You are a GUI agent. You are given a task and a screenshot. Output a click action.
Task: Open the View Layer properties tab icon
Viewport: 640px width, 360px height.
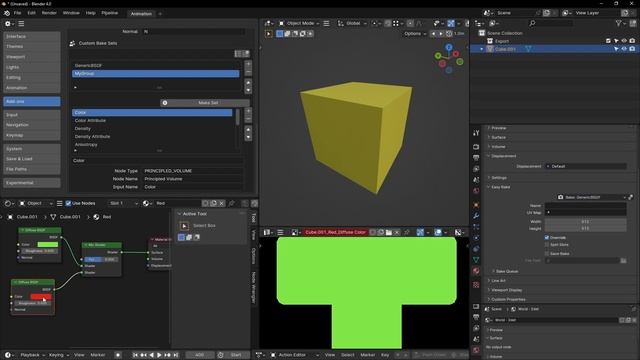coord(476,169)
